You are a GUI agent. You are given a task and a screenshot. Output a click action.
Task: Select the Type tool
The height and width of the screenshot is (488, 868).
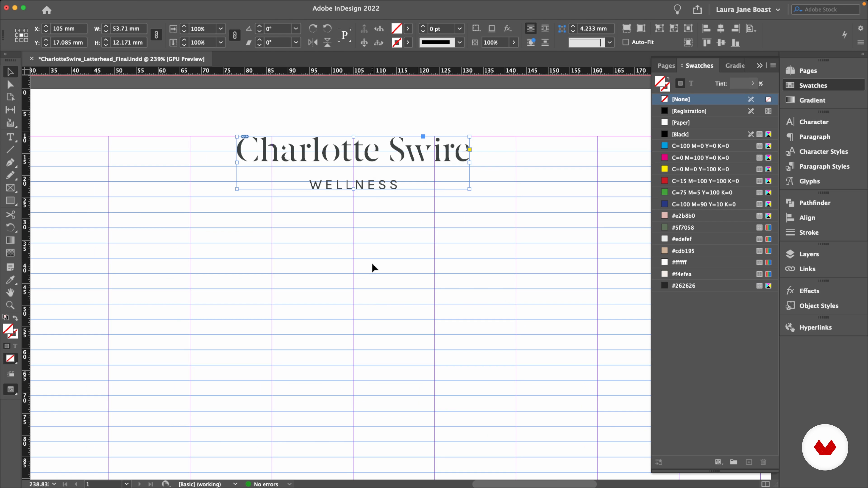point(10,137)
